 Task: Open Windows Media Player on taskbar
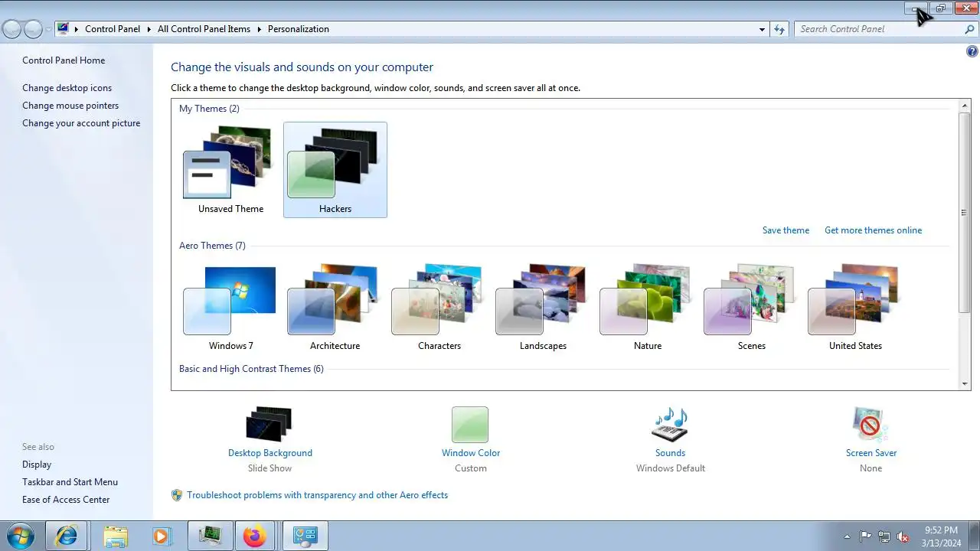click(161, 536)
